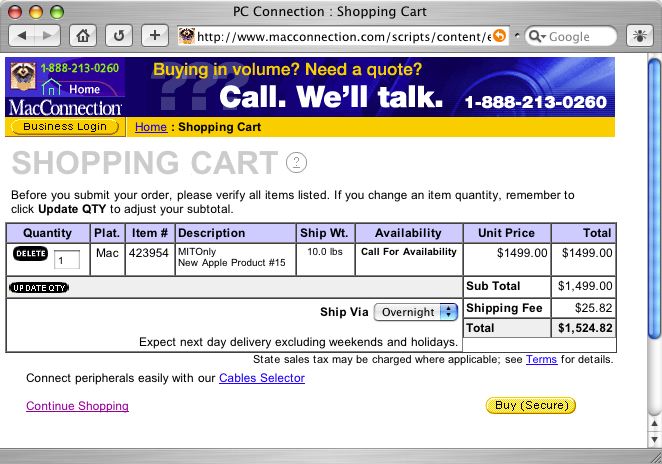Go forward with the Safari forward arrow
The width and height of the screenshot is (662, 464).
pos(47,36)
